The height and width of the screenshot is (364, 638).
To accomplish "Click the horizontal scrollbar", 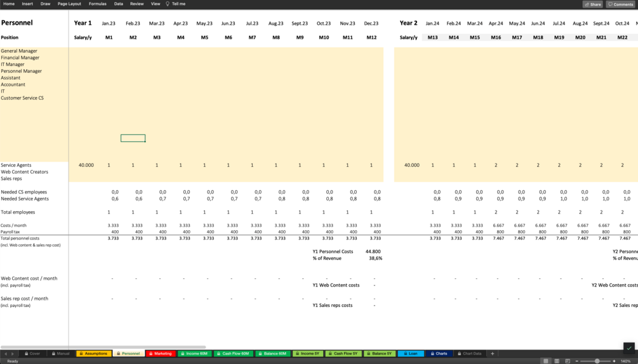I will [x=103, y=347].
